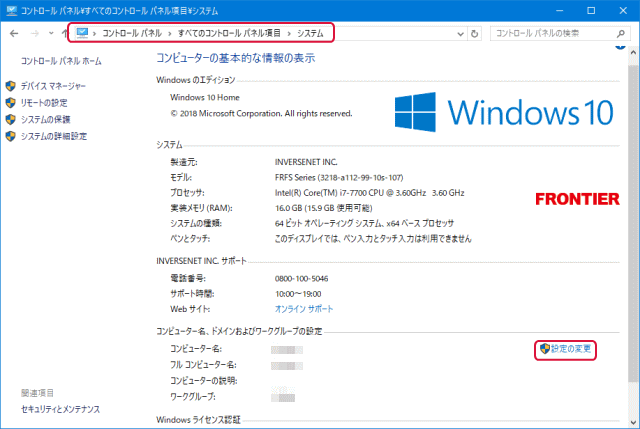Open システムの保護 link

click(x=46, y=120)
